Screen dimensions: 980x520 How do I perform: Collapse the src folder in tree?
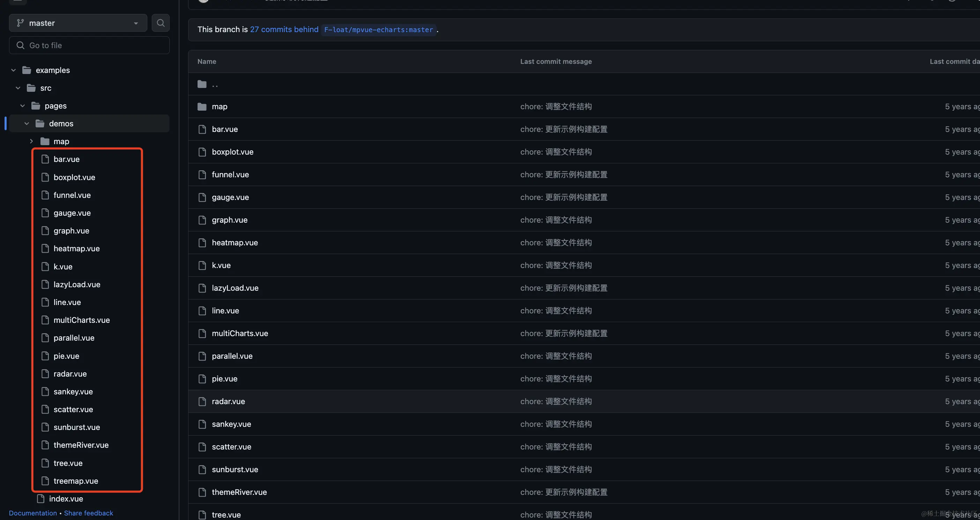point(18,88)
